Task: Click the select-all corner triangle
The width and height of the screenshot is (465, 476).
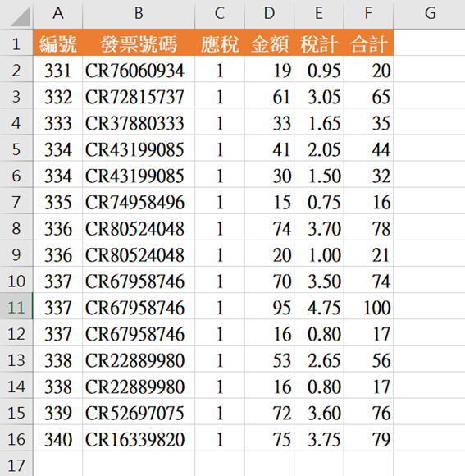Action: click(20, 16)
